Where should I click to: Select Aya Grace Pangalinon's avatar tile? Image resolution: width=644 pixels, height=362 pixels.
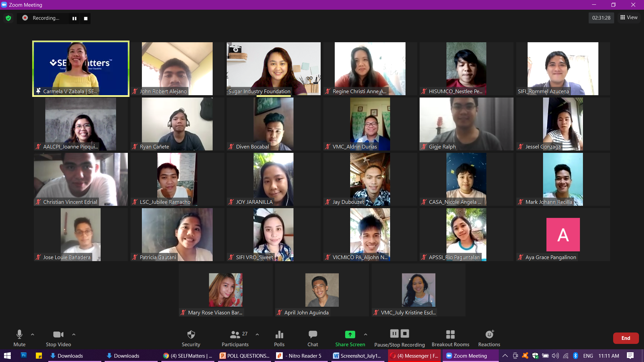coord(563,235)
